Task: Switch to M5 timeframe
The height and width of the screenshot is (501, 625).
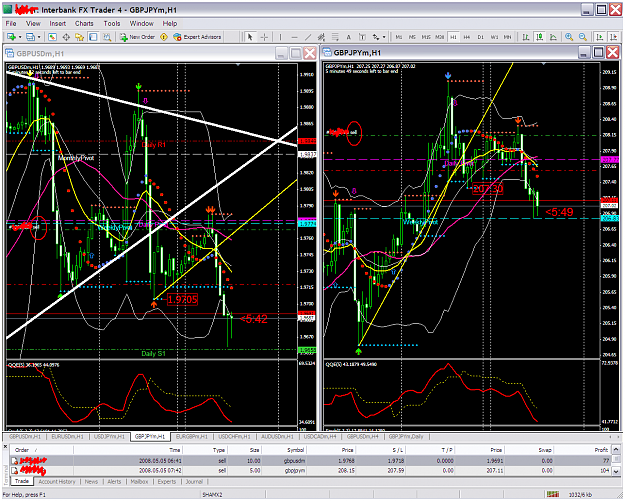Action: (x=412, y=37)
